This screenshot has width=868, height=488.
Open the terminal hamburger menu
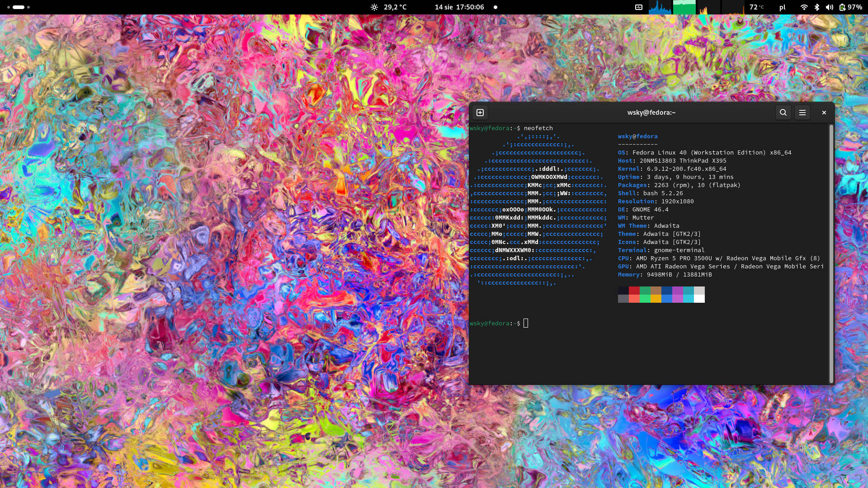point(802,113)
